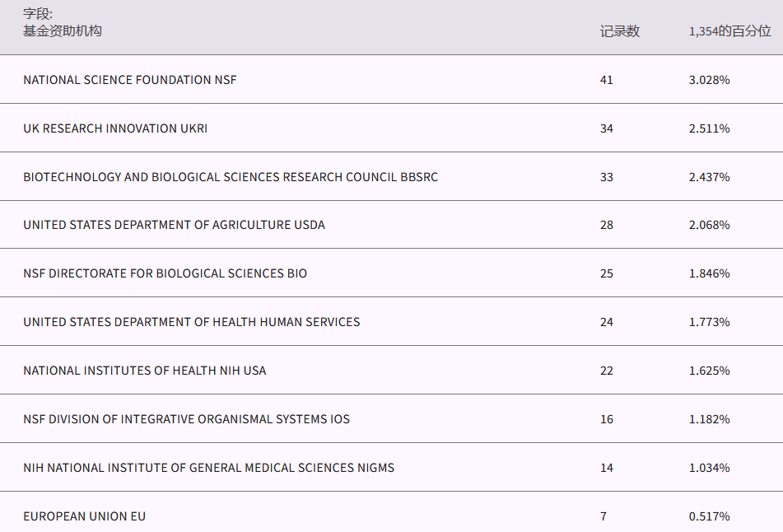Viewport: 783px width, 532px height.
Task: Click the 0.517% percentage value
Action: pos(709,516)
